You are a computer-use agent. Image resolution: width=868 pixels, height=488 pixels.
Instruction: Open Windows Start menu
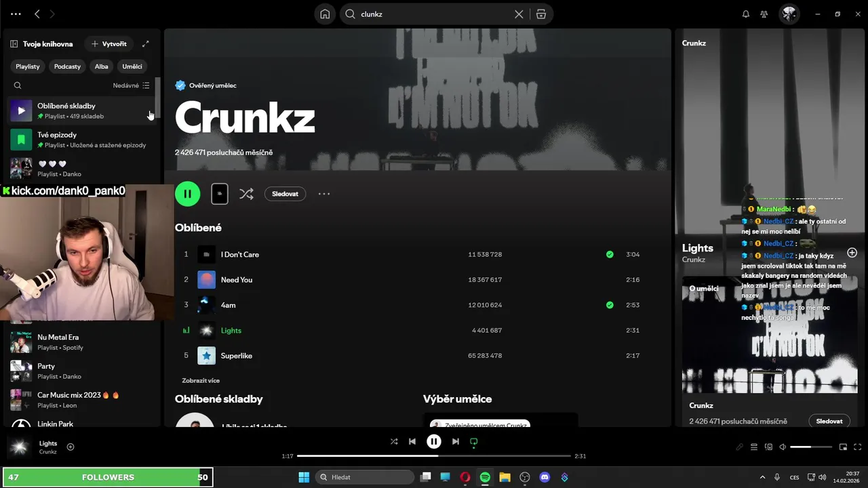[304, 477]
